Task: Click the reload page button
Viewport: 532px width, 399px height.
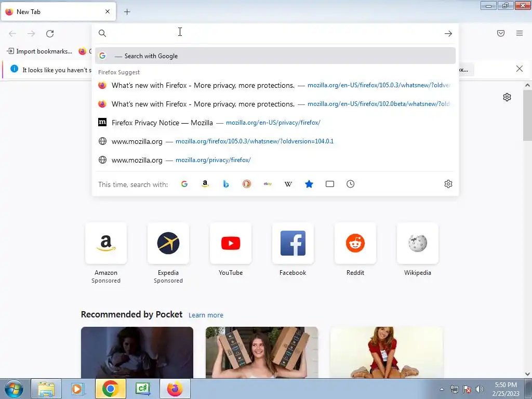Action: tap(50, 33)
